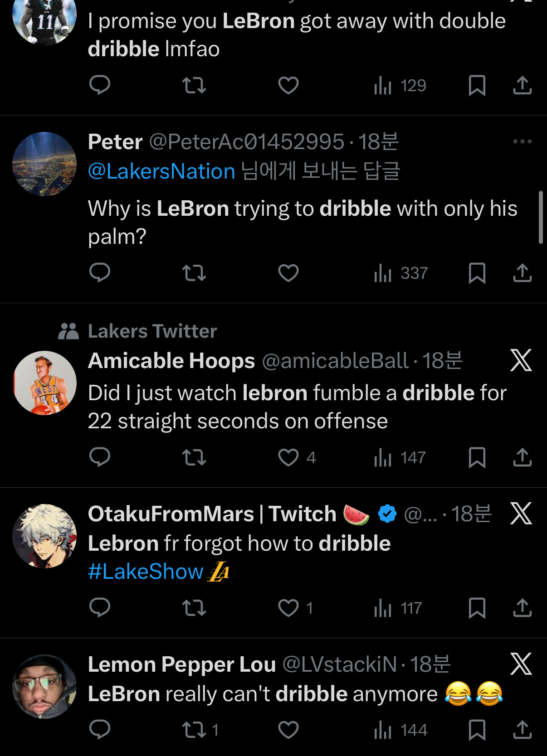Click the X logo on Amicable Hoops' tweet
Viewport: 547px width, 756px height.
point(521,360)
